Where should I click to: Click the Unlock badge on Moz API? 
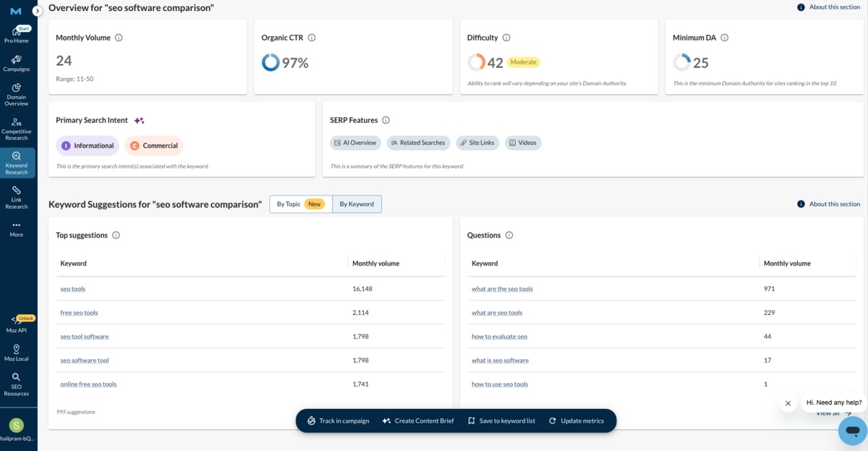tap(26, 319)
